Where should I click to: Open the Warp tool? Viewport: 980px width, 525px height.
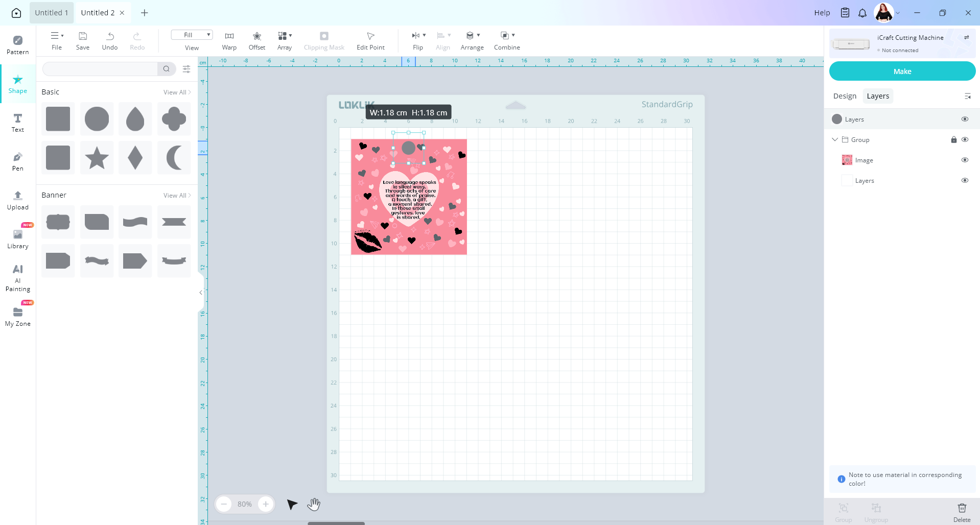[x=229, y=40]
